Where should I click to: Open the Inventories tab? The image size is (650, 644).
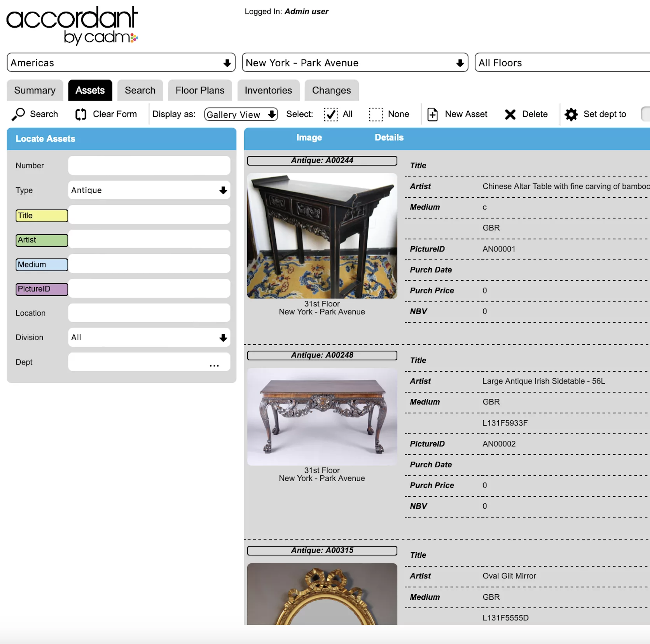point(268,90)
